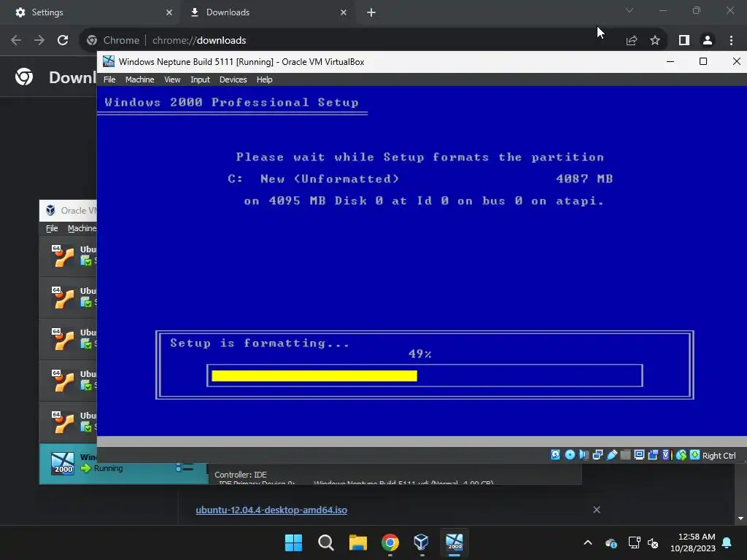The width and height of the screenshot is (747, 560).
Task: Open the notification bell in the taskbar
Action: coord(727,542)
